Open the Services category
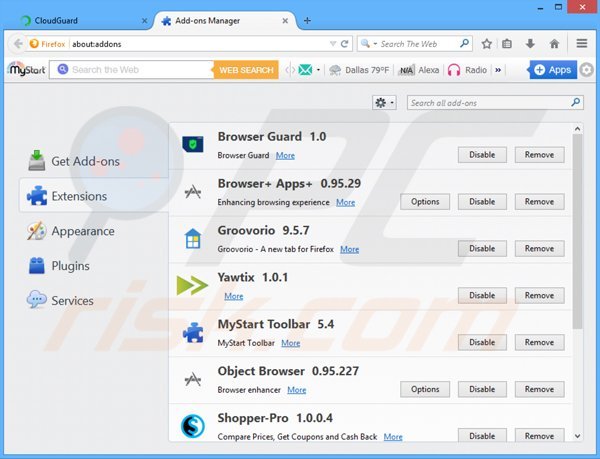Image resolution: width=600 pixels, height=459 pixels. (60, 300)
